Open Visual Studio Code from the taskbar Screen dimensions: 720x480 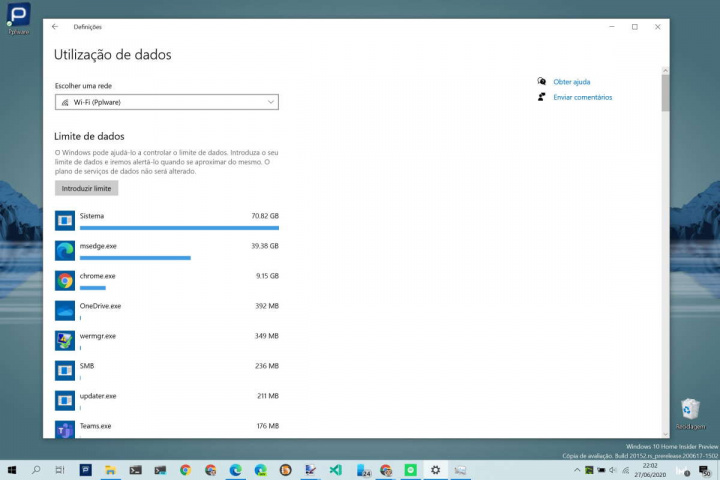tap(335, 469)
